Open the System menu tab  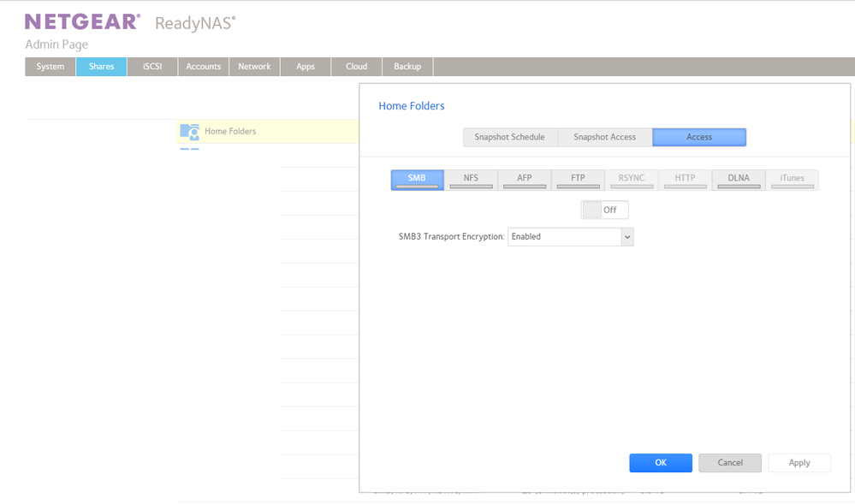point(50,67)
